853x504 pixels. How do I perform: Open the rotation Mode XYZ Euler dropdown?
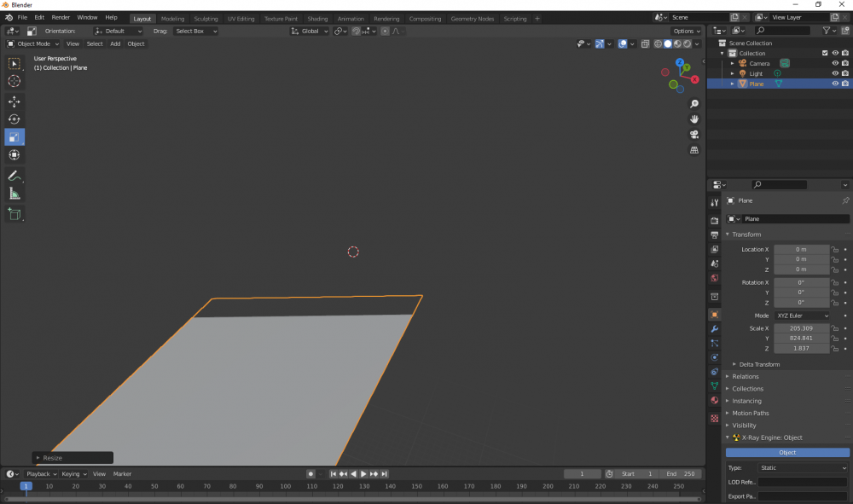[802, 316]
